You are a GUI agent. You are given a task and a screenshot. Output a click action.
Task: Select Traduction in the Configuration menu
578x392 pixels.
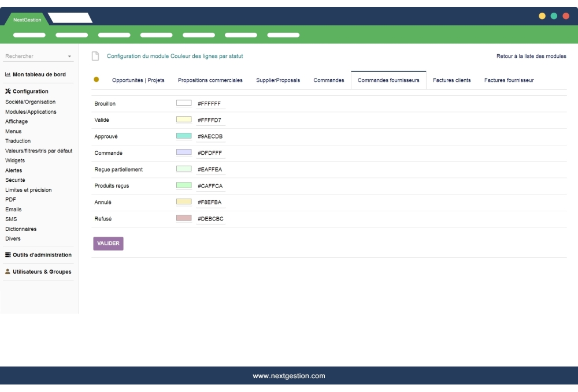18,141
